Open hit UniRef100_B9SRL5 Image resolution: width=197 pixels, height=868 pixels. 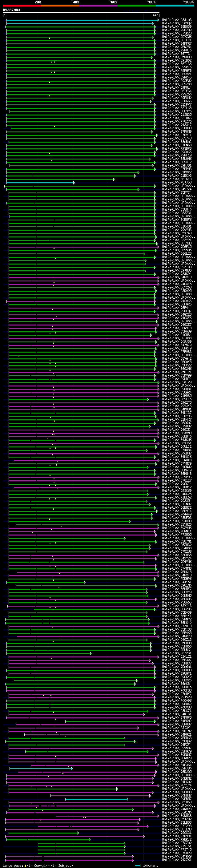pyautogui.click(x=177, y=67)
